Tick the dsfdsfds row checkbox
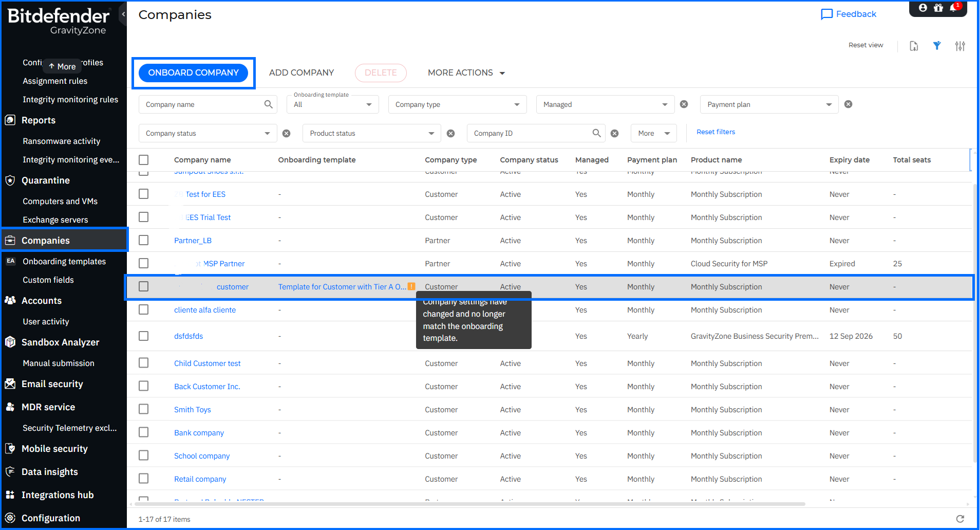The image size is (980, 530). click(144, 336)
